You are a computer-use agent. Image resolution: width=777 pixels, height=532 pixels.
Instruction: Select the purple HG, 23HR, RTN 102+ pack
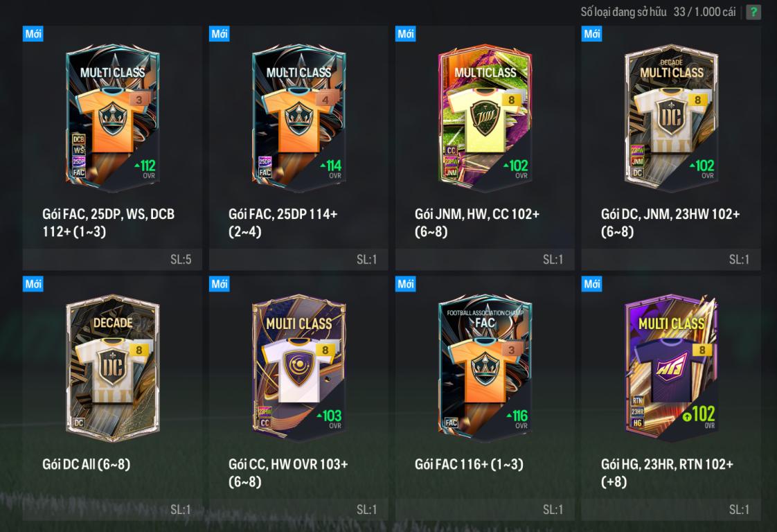click(x=672, y=398)
